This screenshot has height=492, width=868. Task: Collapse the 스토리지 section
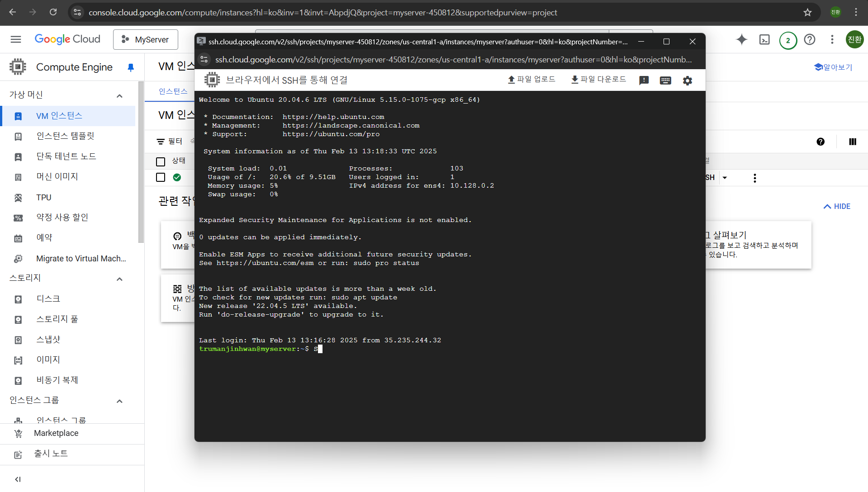click(119, 279)
